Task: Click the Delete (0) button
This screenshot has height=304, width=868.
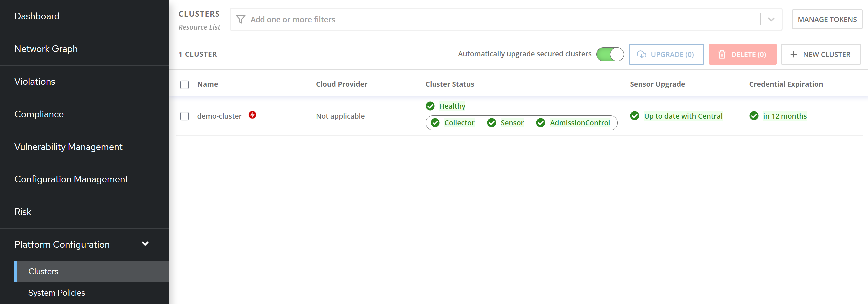Action: 742,54
